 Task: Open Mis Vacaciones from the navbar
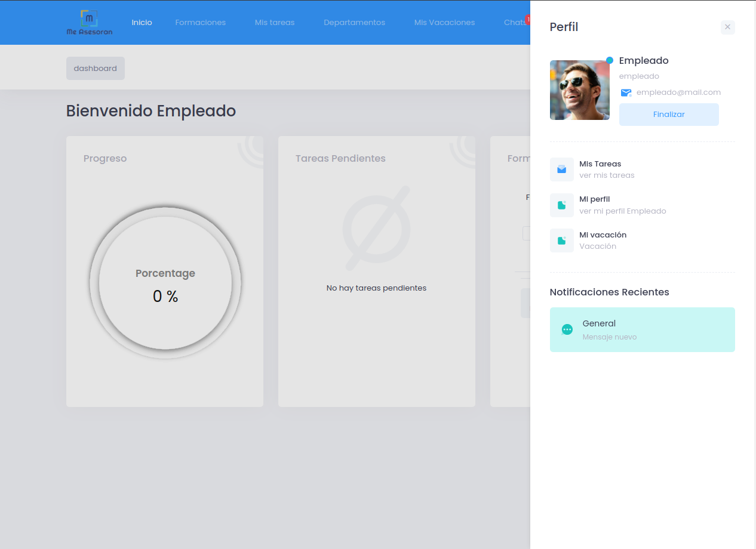pos(444,23)
